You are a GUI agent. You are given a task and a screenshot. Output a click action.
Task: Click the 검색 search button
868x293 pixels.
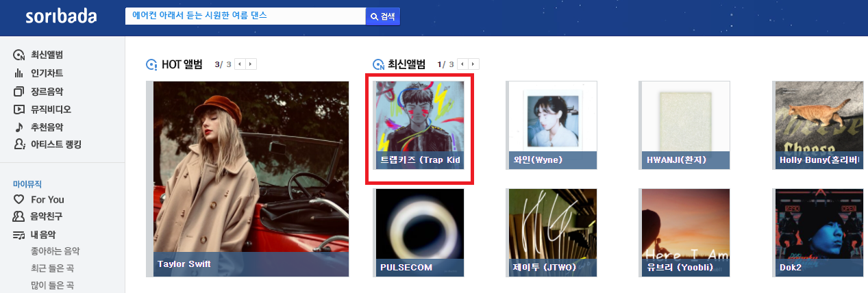pyautogui.click(x=383, y=16)
